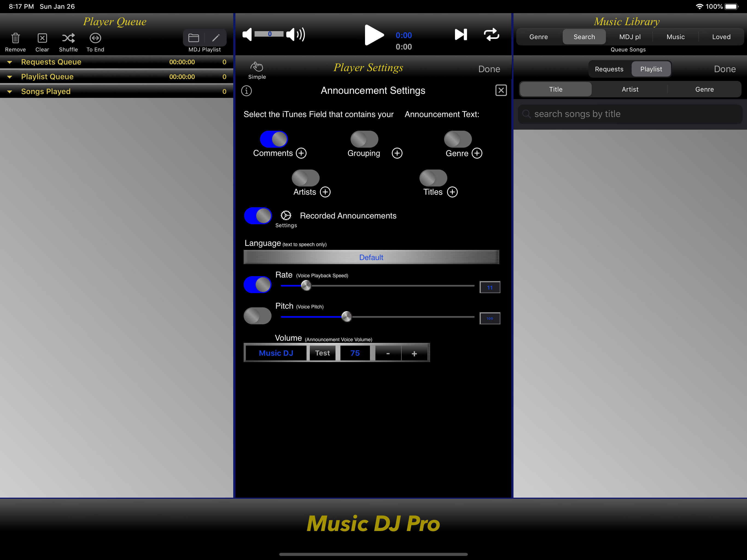Click Done in Player Settings
747x560 pixels.
tap(489, 69)
